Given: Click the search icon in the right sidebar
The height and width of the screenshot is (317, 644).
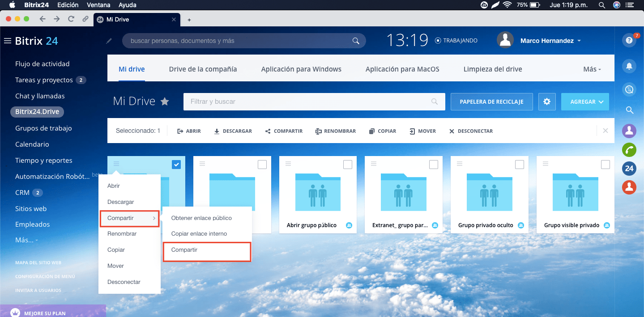Looking at the screenshot, I should pos(629,110).
